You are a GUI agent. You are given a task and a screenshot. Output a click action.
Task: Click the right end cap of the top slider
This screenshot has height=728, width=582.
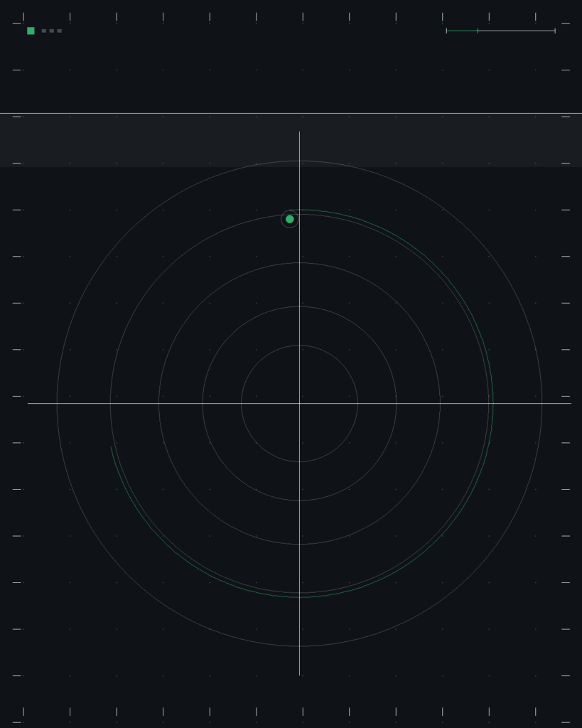click(x=555, y=31)
